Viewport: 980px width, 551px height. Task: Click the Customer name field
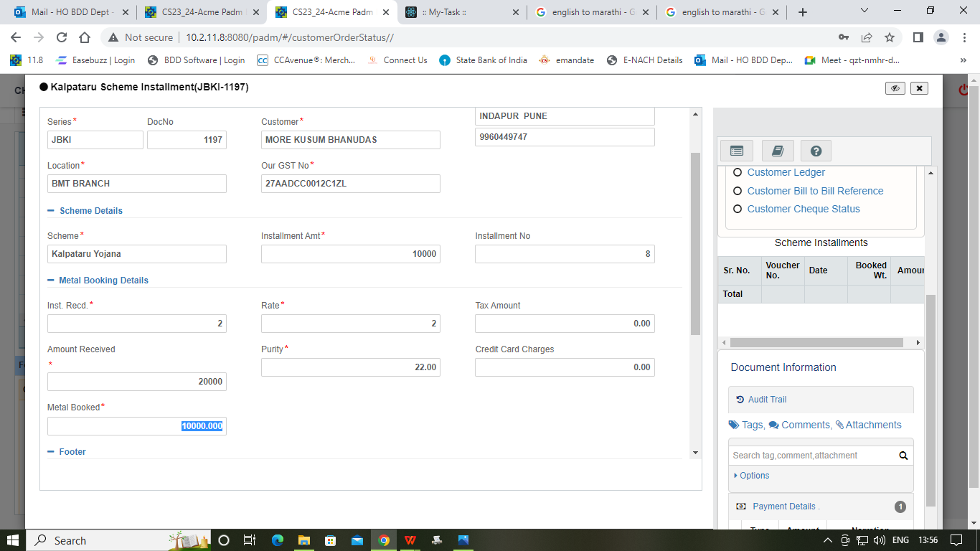coord(351,140)
